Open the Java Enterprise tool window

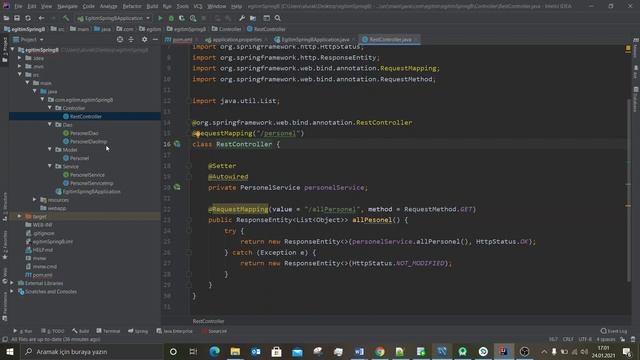(x=174, y=331)
